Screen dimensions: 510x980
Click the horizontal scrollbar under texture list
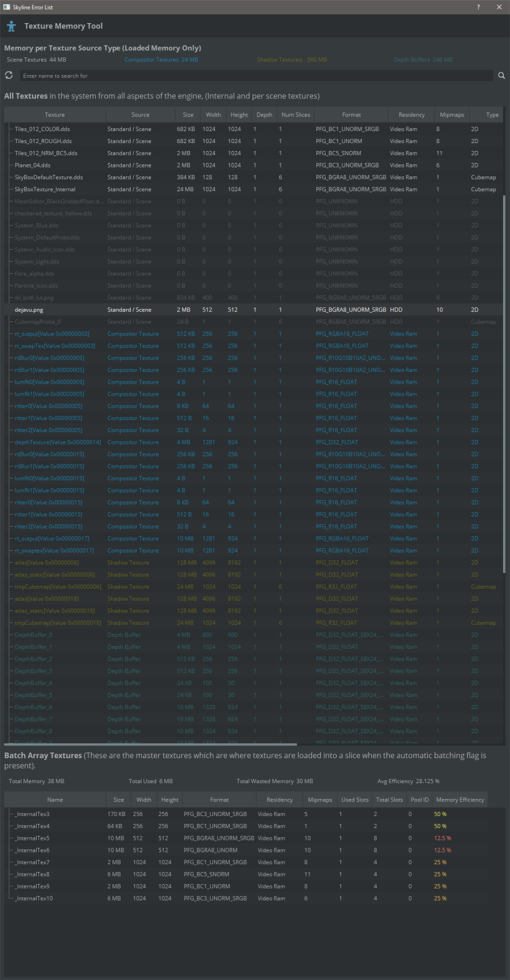[151, 744]
